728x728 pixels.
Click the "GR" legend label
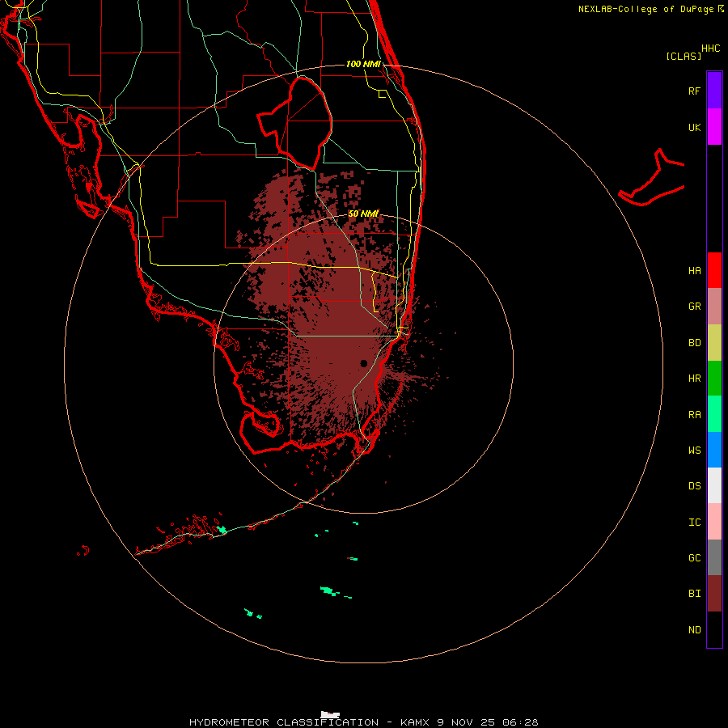point(694,307)
